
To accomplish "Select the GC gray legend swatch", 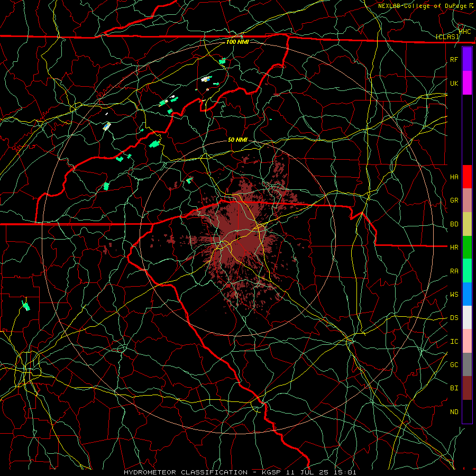I will (x=467, y=364).
